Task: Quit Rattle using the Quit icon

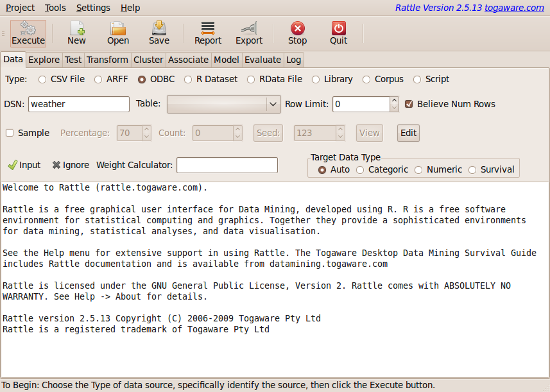Action: point(338,33)
